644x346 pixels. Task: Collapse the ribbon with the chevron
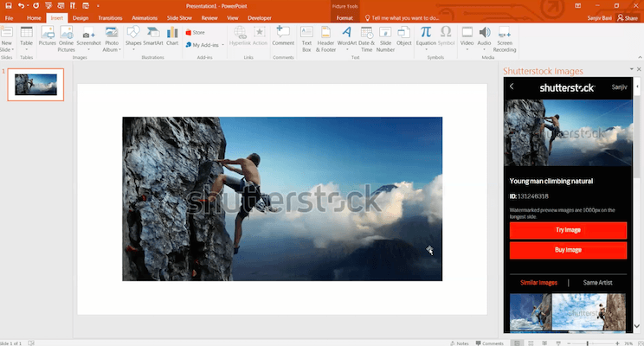(640, 57)
